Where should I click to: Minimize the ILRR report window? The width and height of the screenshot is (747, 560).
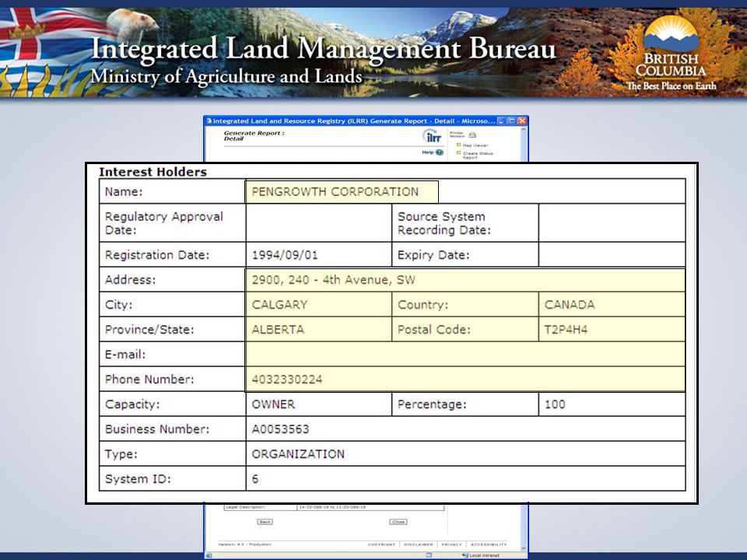(501, 121)
